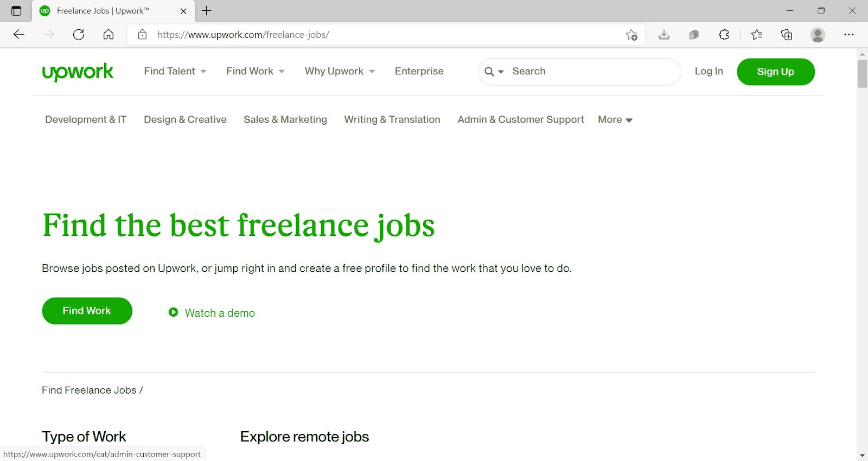This screenshot has width=868, height=461.
Task: Go back with the browser back arrow
Action: [19, 35]
